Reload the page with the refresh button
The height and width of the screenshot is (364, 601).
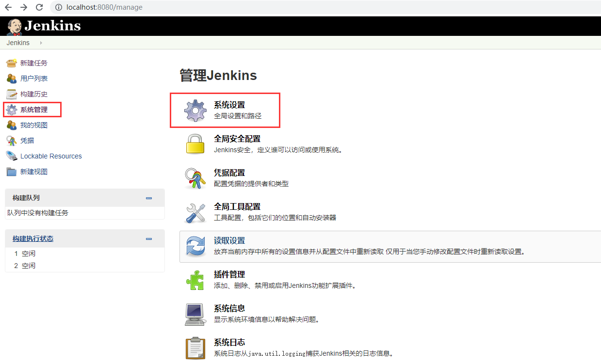(x=39, y=7)
